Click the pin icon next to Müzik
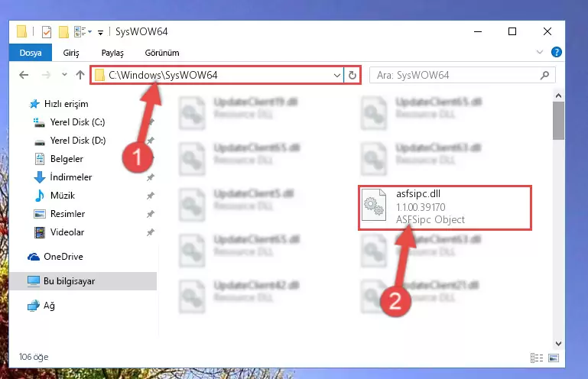This screenshot has height=379, width=588. pyautogui.click(x=151, y=196)
